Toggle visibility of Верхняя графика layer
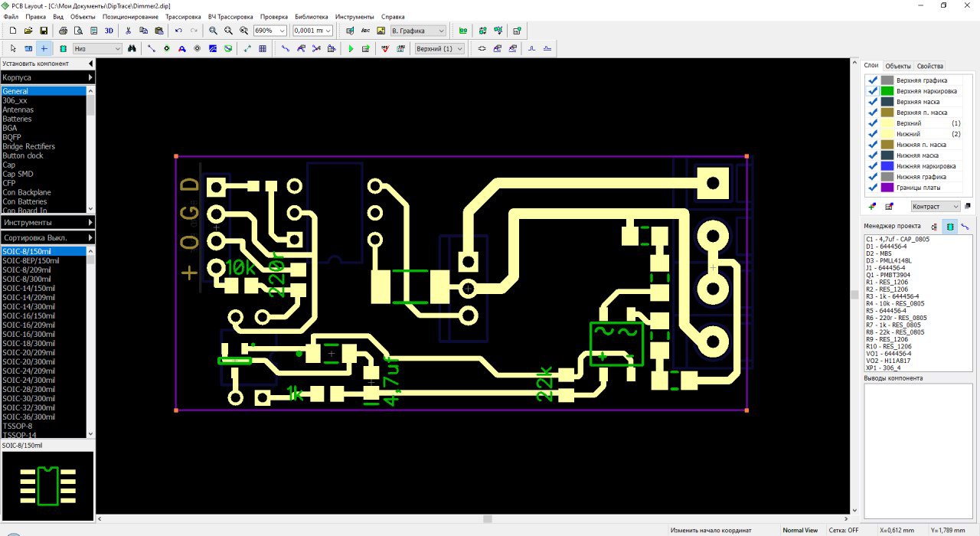This screenshot has width=980, height=536. (x=872, y=80)
